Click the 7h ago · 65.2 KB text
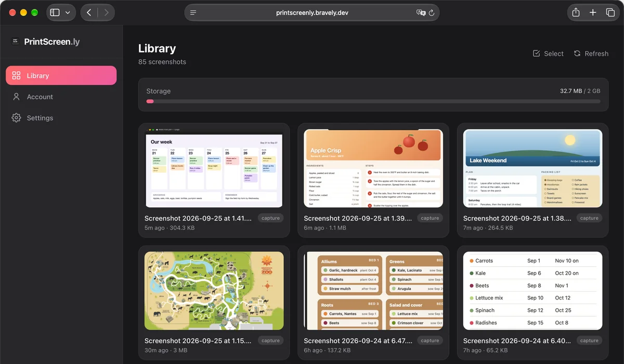This screenshot has height=364, width=624. (x=486, y=350)
